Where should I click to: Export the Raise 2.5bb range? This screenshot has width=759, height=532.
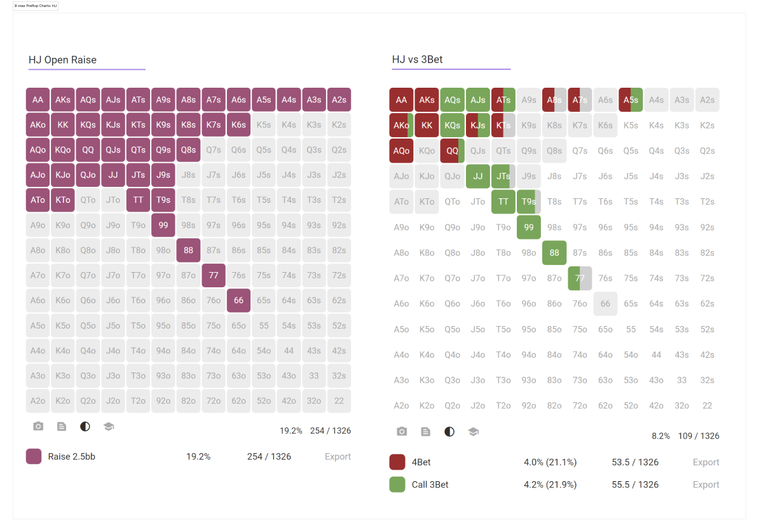[338, 456]
